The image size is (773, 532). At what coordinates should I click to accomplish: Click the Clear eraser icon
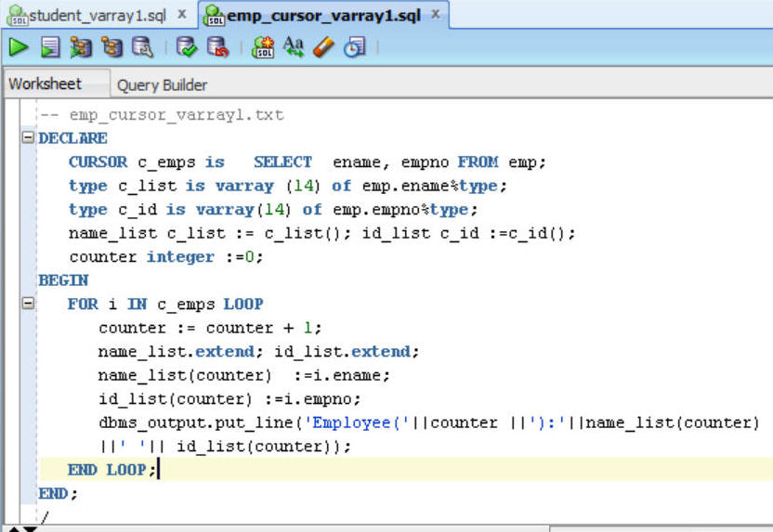(324, 47)
